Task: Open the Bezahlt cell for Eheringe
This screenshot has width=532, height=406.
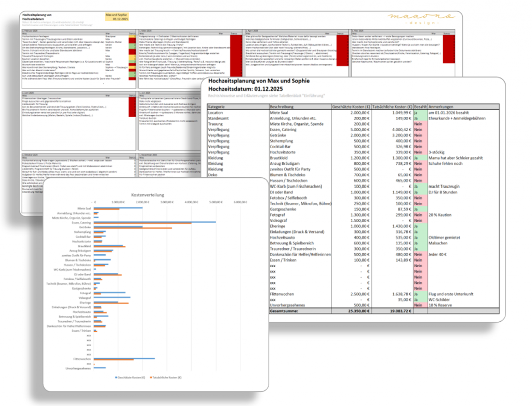Action: pyautogui.click(x=420, y=226)
